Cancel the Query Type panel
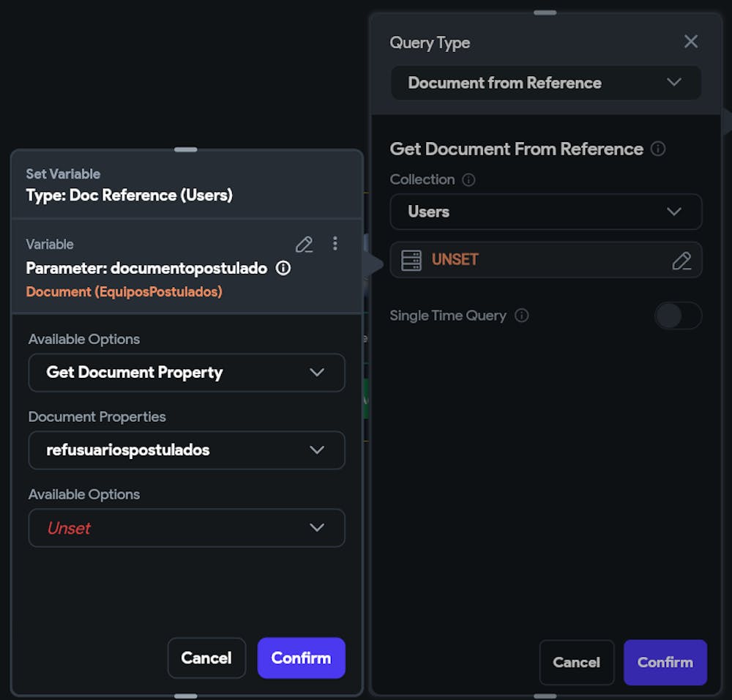732x700 pixels. click(x=577, y=662)
